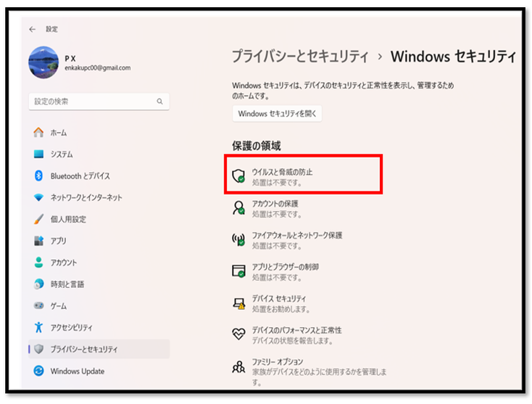Screen dimensions: 532x404
Task: Click the account email enkakupc00@gmail.com
Action: pyautogui.click(x=98, y=67)
